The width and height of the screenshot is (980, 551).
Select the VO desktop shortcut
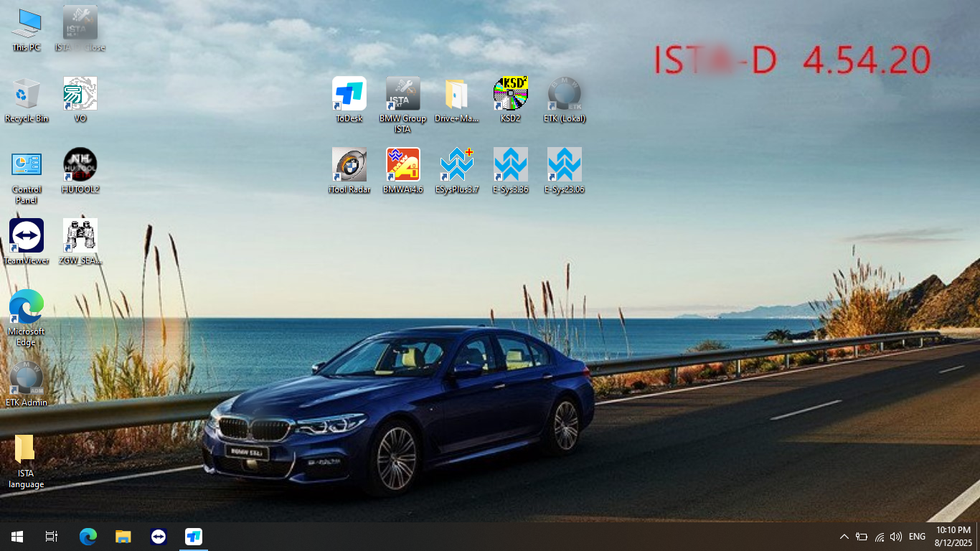point(80,94)
